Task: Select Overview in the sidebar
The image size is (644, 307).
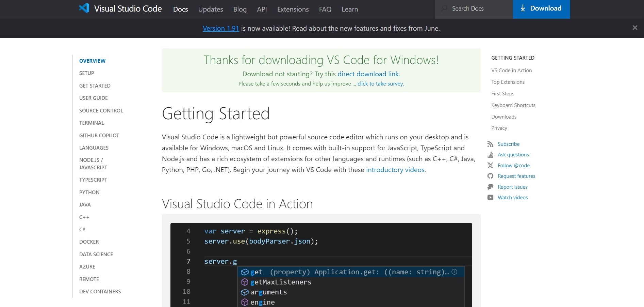Action: click(93, 61)
